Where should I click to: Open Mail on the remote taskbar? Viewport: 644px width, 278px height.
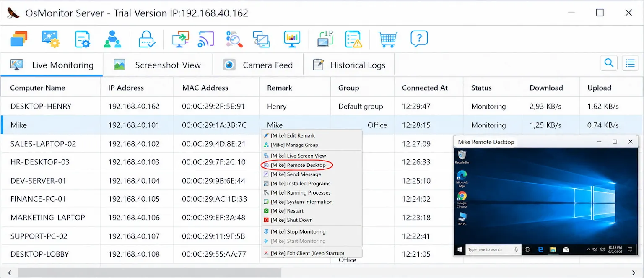[x=566, y=249]
